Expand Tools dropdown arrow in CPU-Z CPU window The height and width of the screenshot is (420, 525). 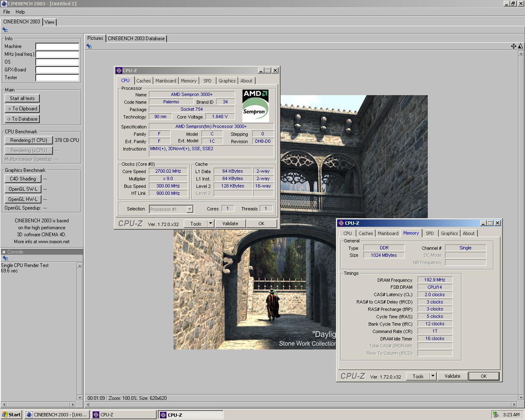coord(210,224)
